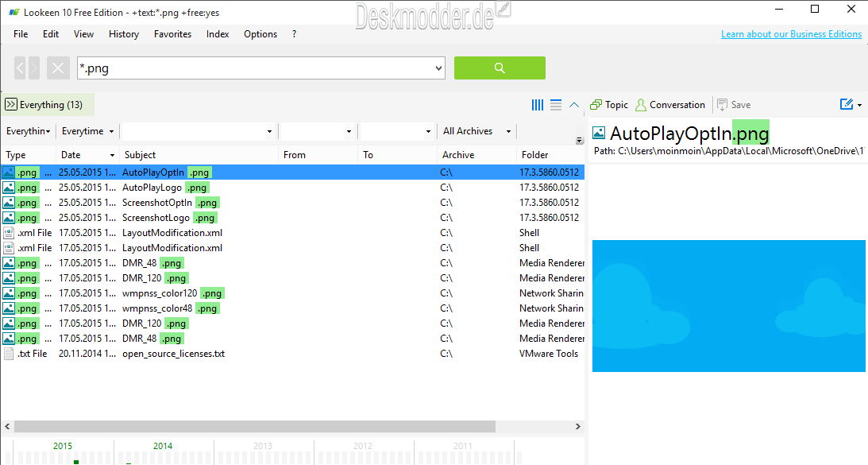
Task: Open the Favorites menu
Action: tap(172, 34)
